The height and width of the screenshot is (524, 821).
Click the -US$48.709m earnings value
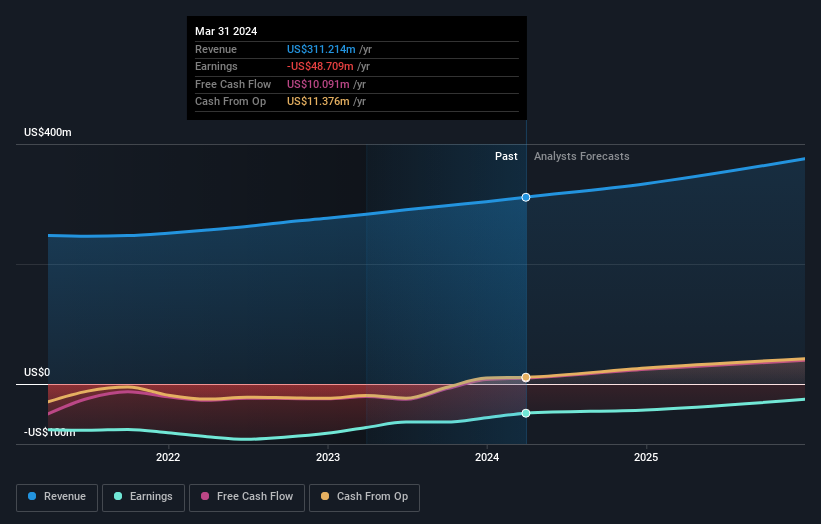coord(320,66)
